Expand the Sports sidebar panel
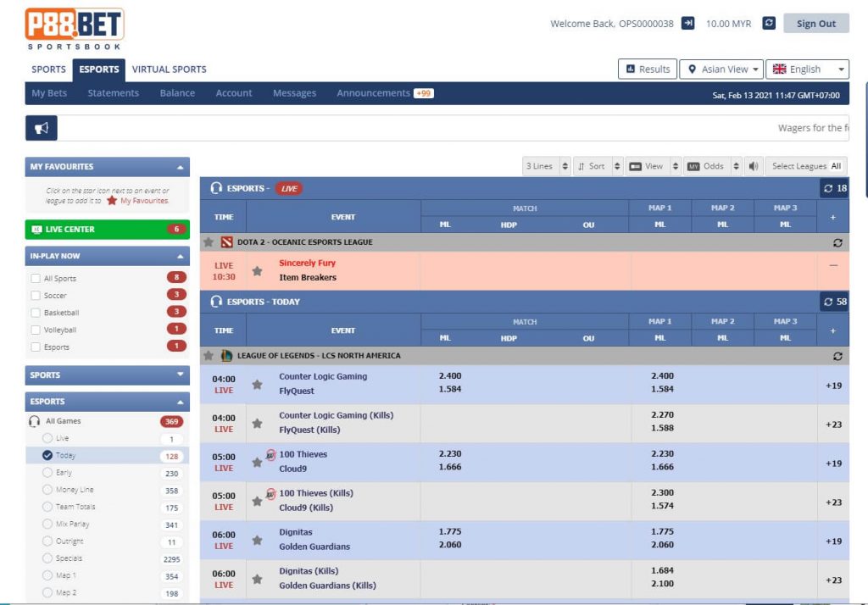This screenshot has width=868, height=605. (108, 375)
